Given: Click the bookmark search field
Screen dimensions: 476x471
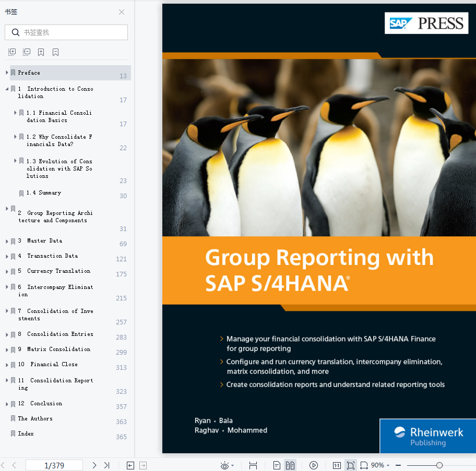Looking at the screenshot, I should click(66, 32).
